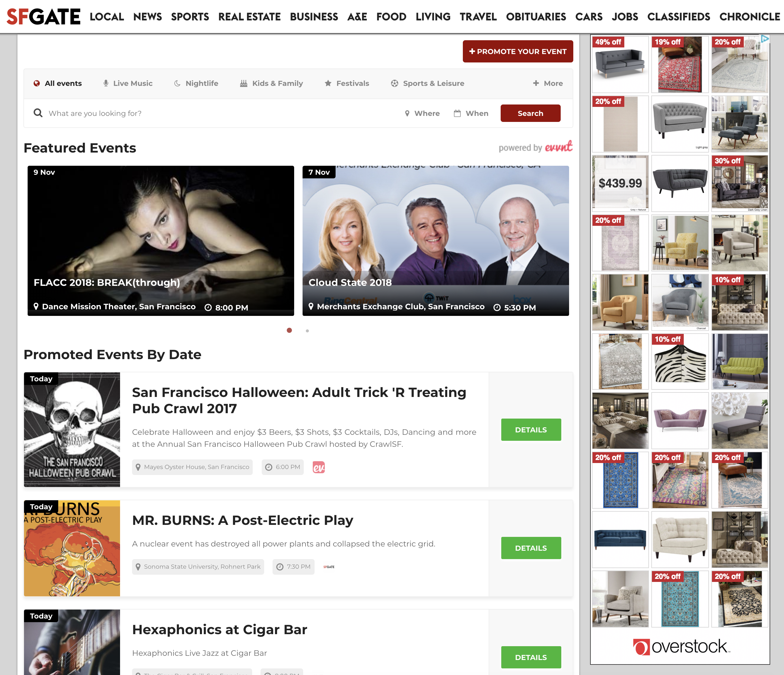Click Mayes Oyster House location tag
This screenshot has width=784, height=675.
click(192, 467)
